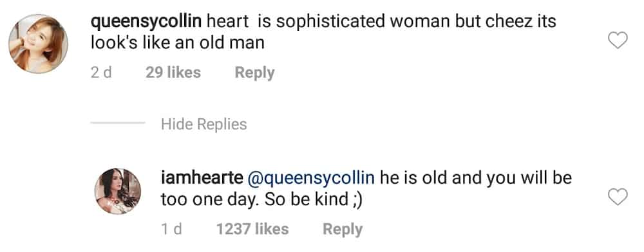Click the text "too one day. So be kind"
644x252 pixels.
click(254, 199)
